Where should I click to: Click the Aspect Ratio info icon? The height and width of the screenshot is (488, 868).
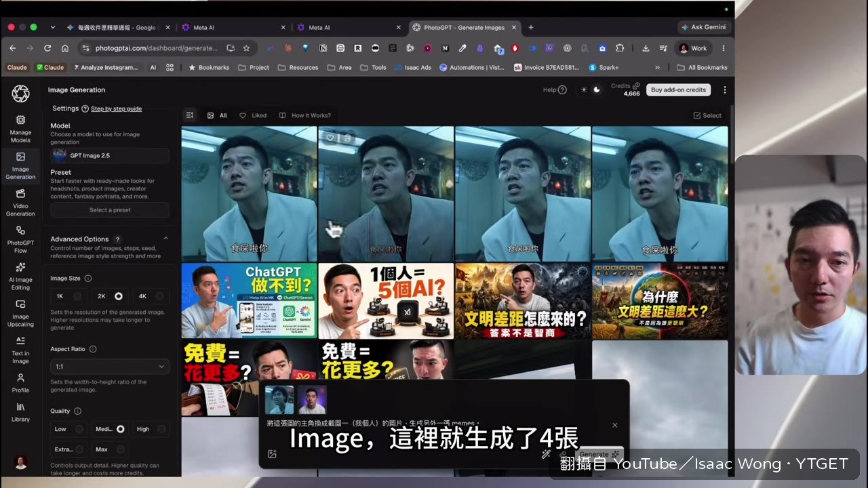pyautogui.click(x=93, y=349)
